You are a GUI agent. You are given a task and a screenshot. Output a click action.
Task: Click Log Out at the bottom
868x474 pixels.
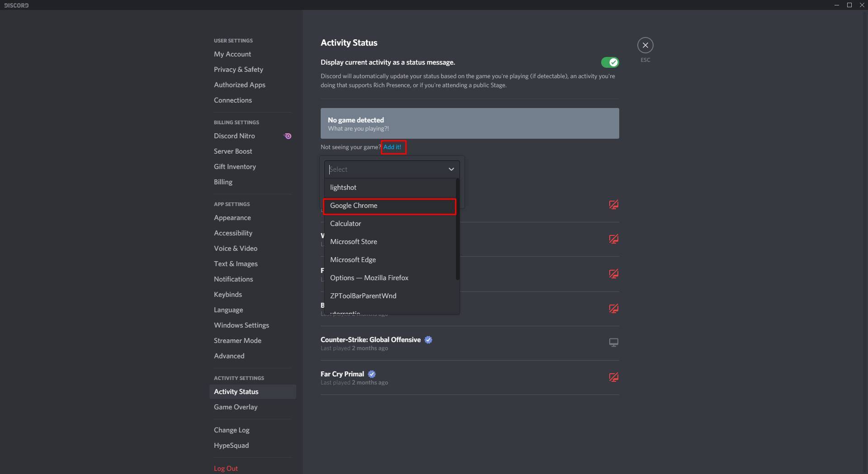coord(225,468)
